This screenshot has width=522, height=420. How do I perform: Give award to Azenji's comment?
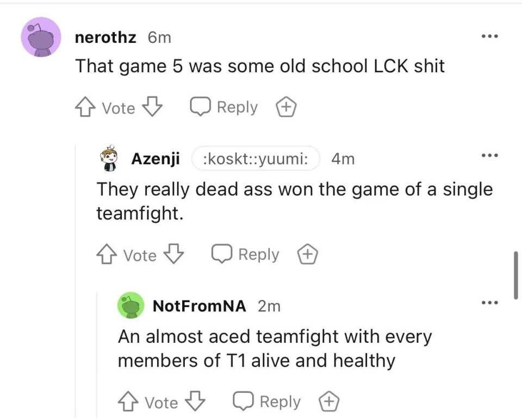(x=308, y=254)
